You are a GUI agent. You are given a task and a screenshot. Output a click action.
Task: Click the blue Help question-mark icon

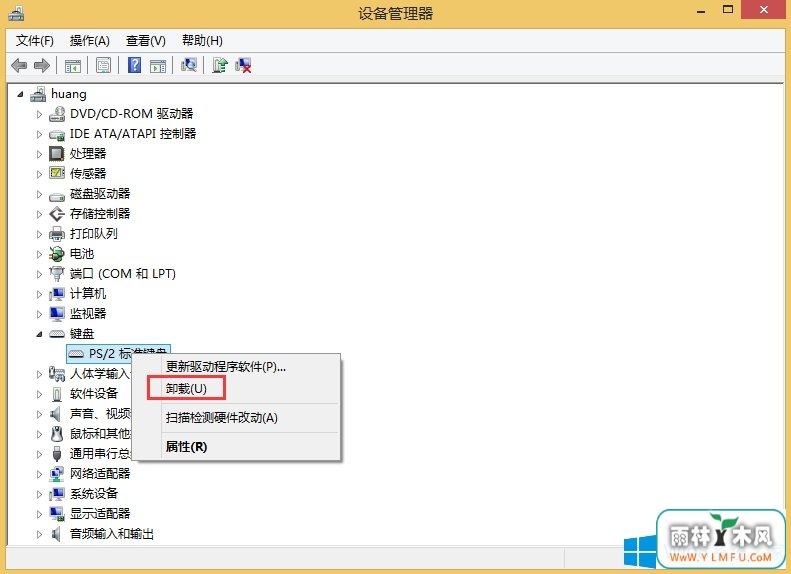(x=134, y=66)
